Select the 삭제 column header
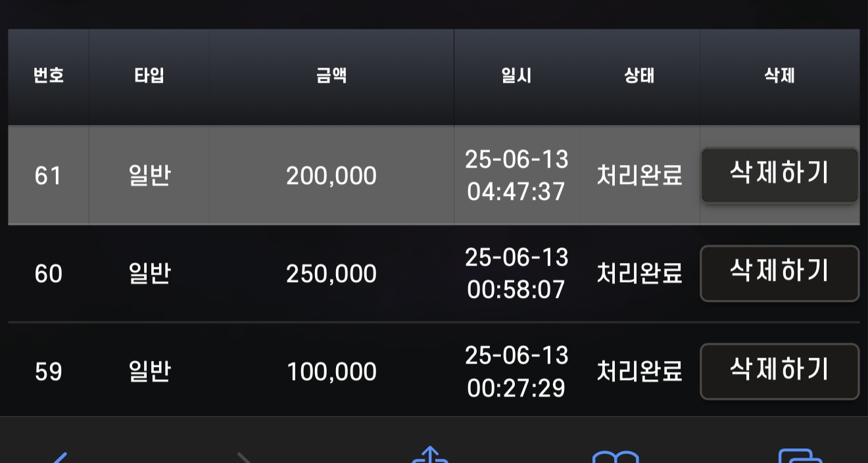This screenshot has width=868, height=463. (x=780, y=76)
